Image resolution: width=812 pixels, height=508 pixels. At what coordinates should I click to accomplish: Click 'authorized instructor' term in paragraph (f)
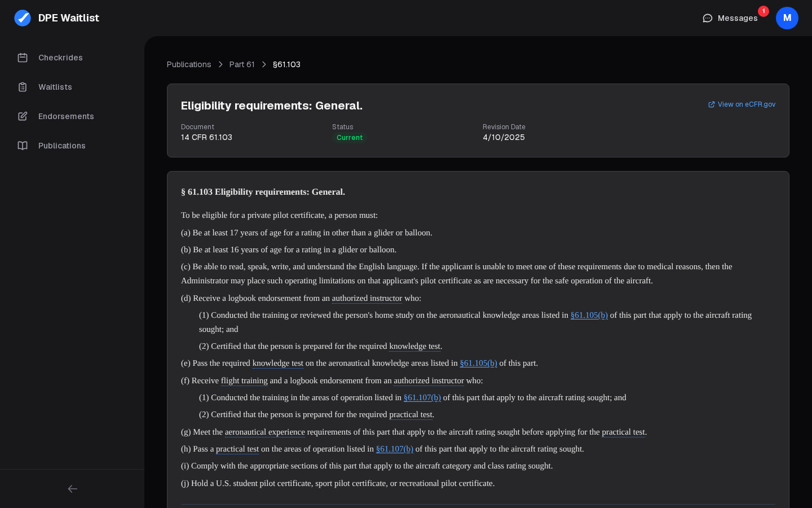429,380
